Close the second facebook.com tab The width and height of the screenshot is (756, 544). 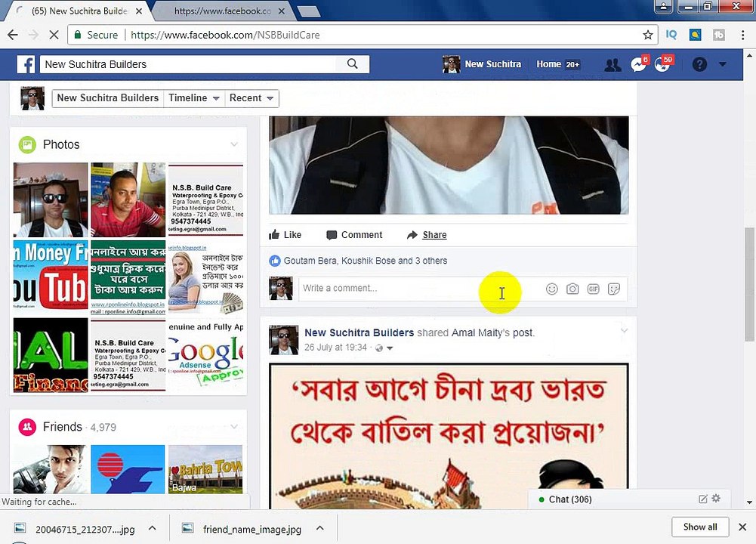click(282, 11)
